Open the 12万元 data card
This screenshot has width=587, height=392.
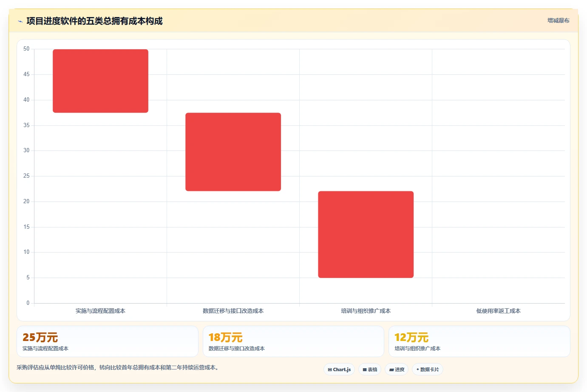[x=479, y=341]
